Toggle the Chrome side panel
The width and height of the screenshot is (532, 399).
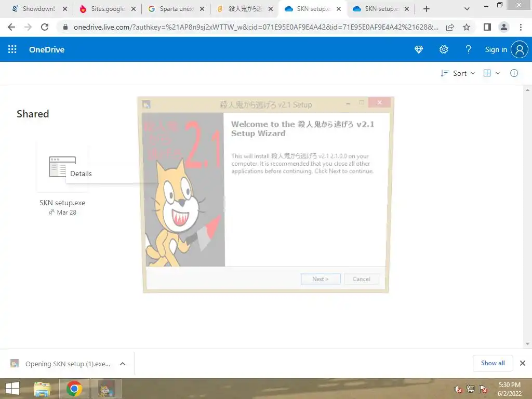pyautogui.click(x=487, y=27)
